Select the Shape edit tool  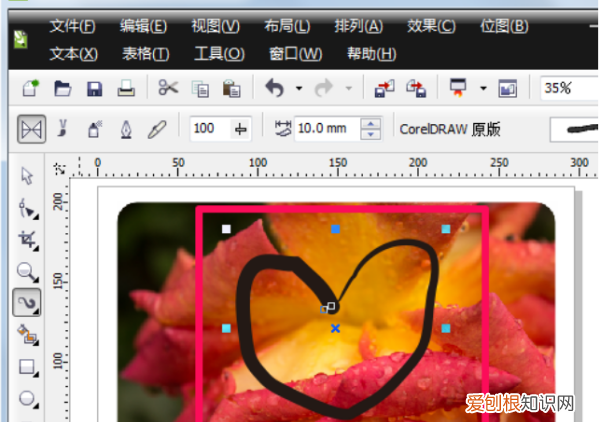point(27,208)
